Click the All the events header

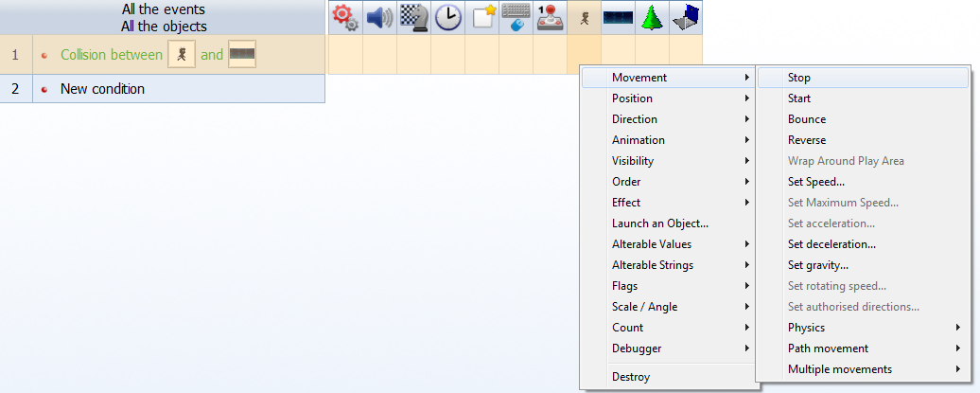point(163,9)
